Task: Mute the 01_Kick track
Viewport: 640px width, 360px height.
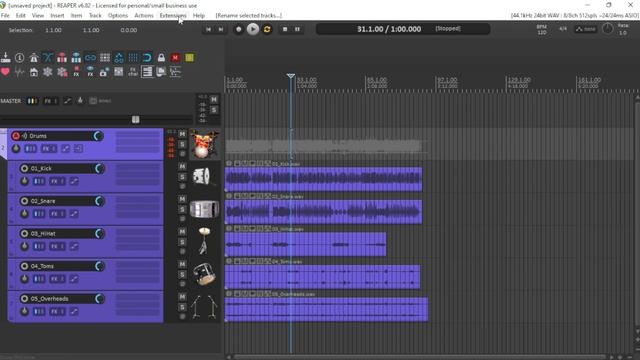Action: (182, 167)
